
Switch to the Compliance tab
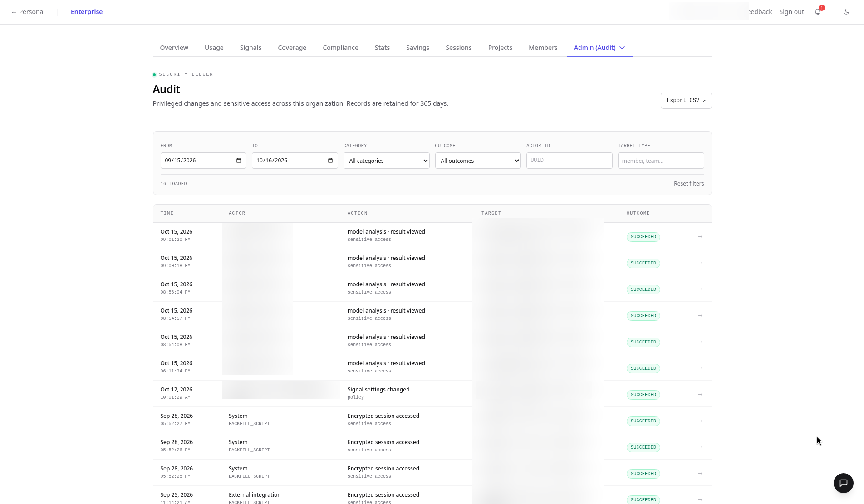(340, 48)
